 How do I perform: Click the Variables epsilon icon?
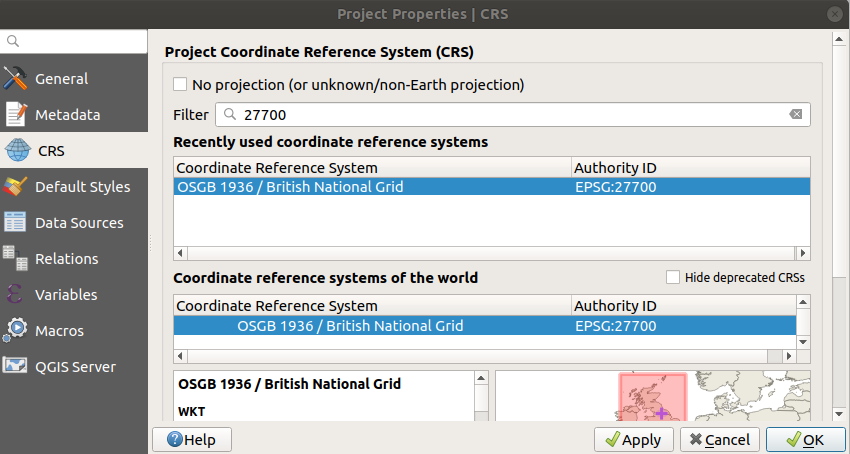pyautogui.click(x=15, y=295)
